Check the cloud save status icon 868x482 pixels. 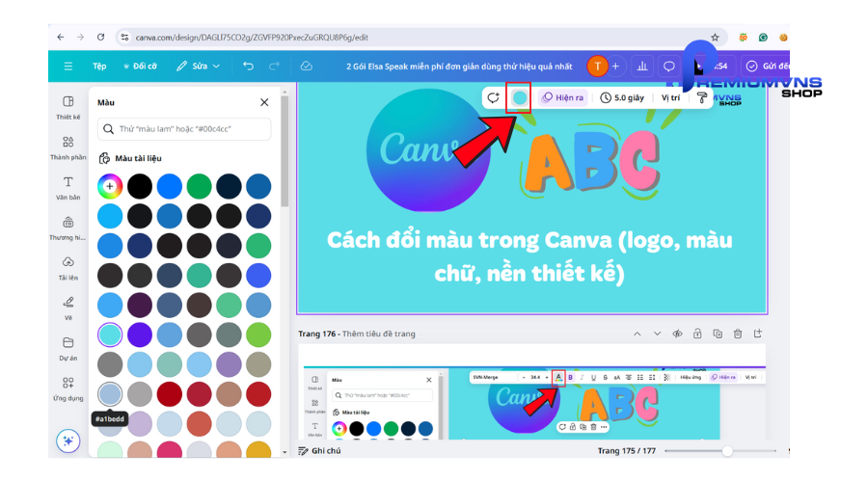(x=306, y=66)
